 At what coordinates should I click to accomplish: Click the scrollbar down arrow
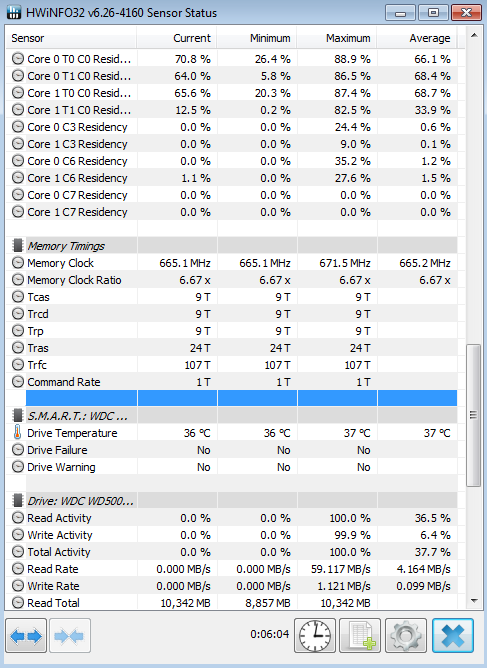473,601
